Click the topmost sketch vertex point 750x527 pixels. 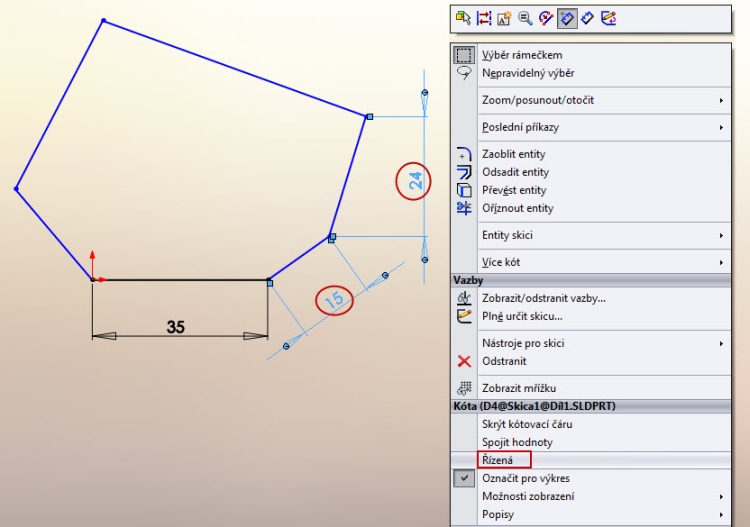[104, 21]
